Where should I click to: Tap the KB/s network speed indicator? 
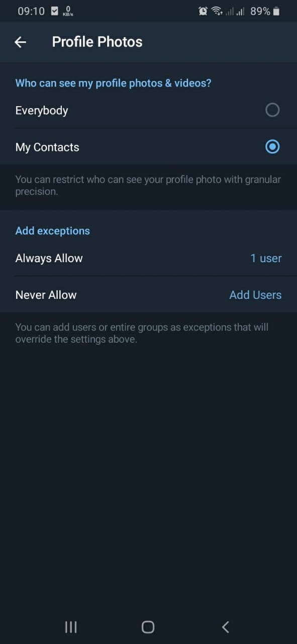tap(68, 11)
